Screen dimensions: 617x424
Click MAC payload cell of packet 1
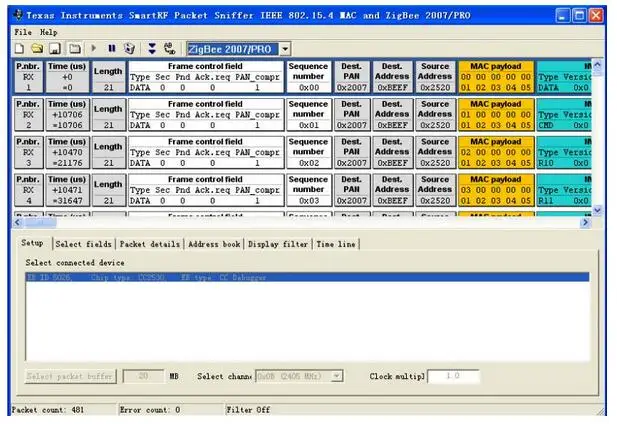496,77
